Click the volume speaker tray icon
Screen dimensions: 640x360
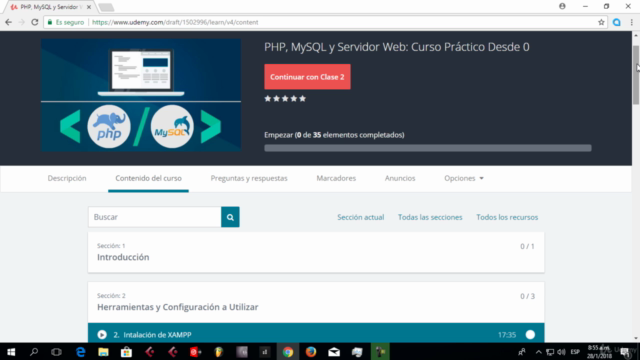tap(561, 352)
